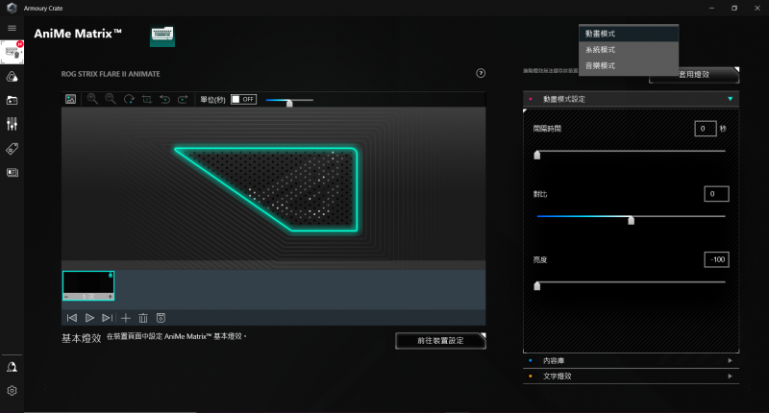The width and height of the screenshot is (769, 413).
Task: Open the help question-mark icon
Action: [x=481, y=73]
